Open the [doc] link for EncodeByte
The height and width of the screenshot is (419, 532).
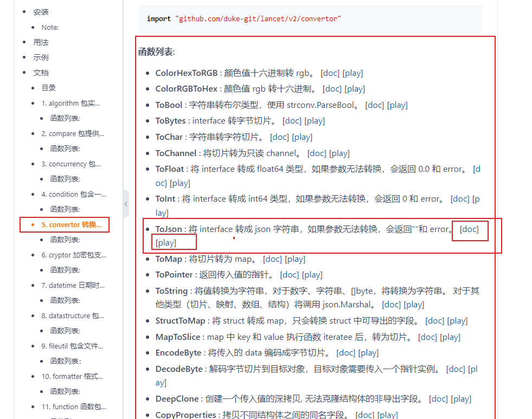point(345,352)
